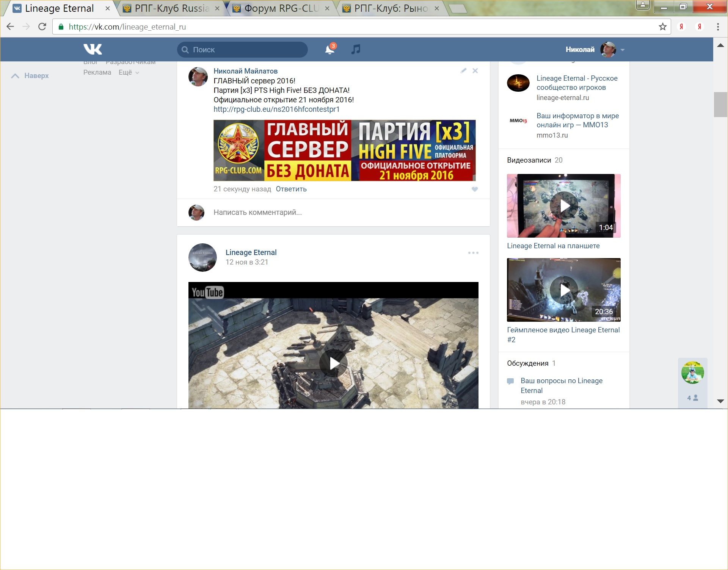Screen dimensions: 728x570
Task: Bookmark page with the star icon
Action: tap(662, 27)
